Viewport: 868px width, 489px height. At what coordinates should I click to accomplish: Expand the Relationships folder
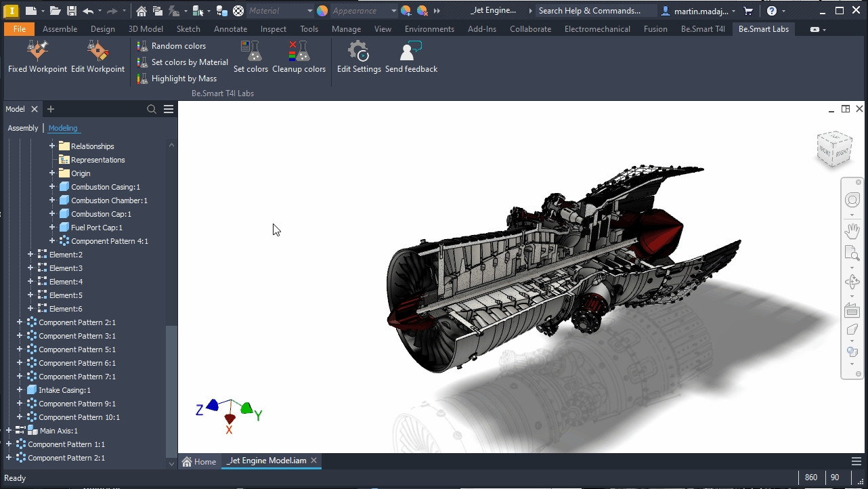(x=52, y=146)
